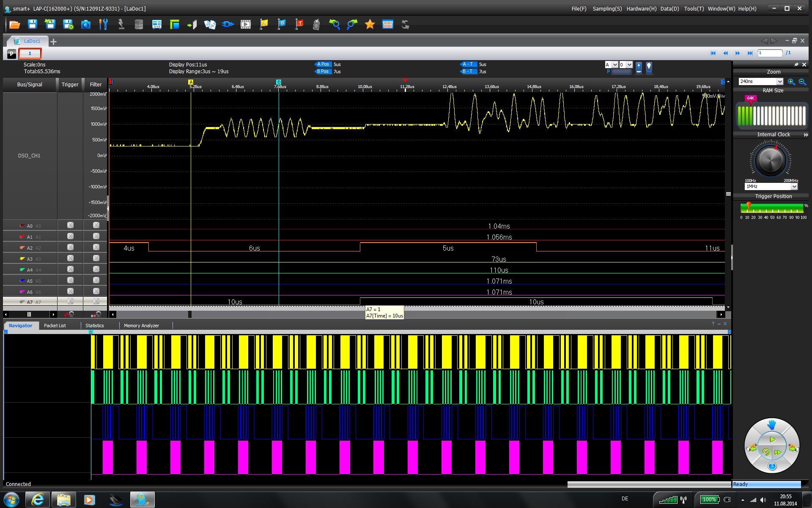Click the floppy disk with green arrow icon

coord(50,25)
